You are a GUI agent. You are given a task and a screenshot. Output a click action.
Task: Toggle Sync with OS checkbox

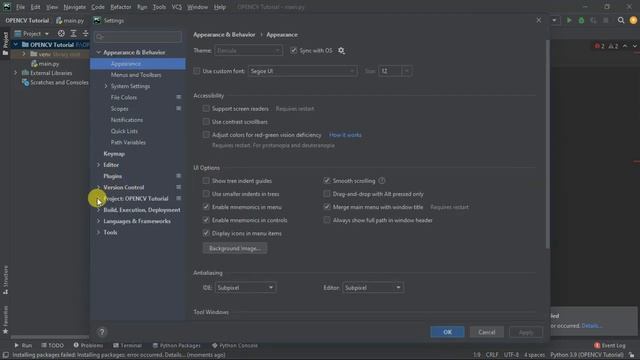[x=293, y=51]
